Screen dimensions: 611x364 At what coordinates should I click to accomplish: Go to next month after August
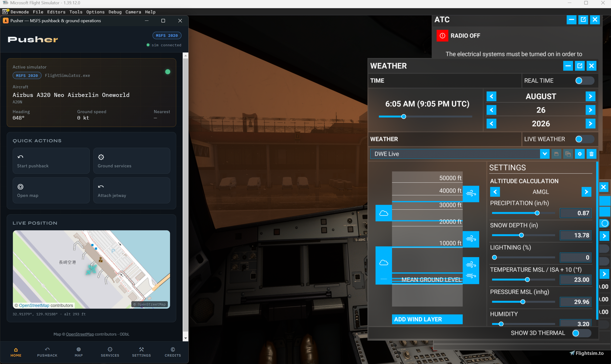point(590,96)
